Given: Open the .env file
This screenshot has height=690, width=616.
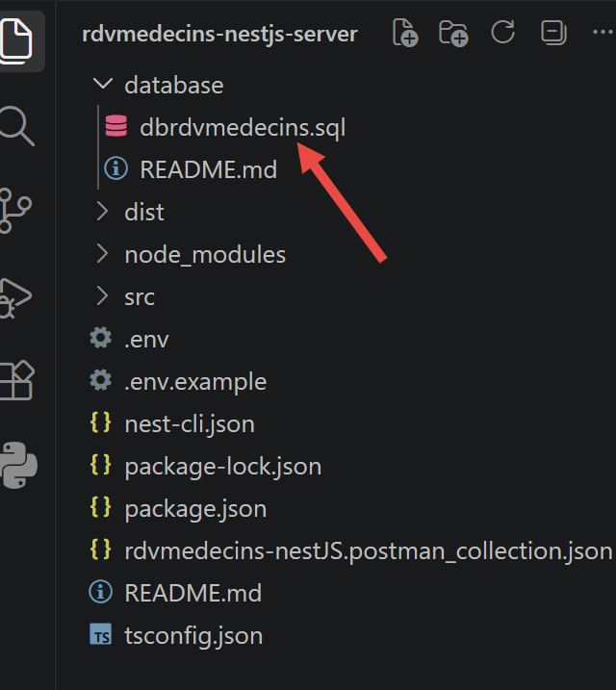Looking at the screenshot, I should (146, 340).
